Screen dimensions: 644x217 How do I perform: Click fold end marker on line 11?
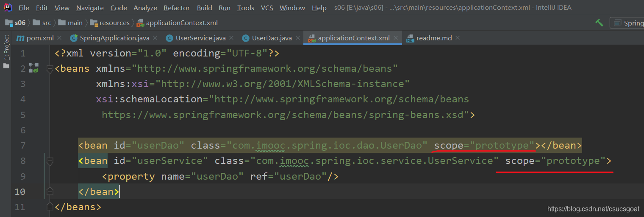point(50,207)
